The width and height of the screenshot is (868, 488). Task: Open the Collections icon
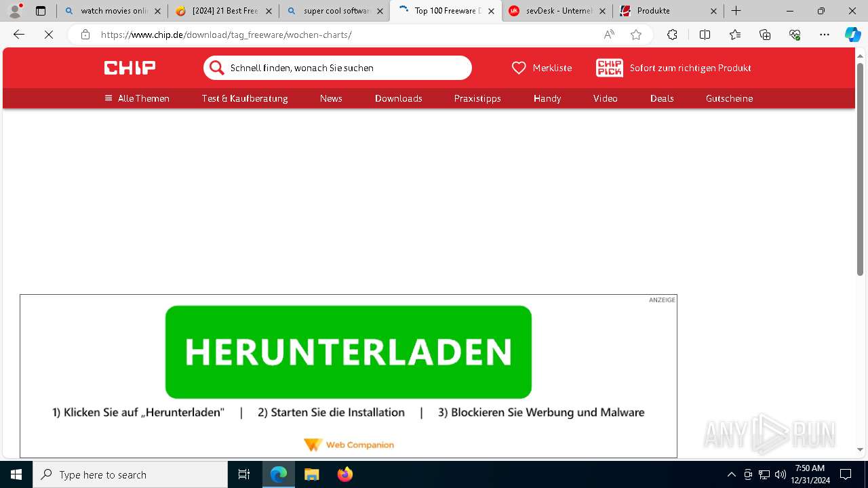[765, 35]
